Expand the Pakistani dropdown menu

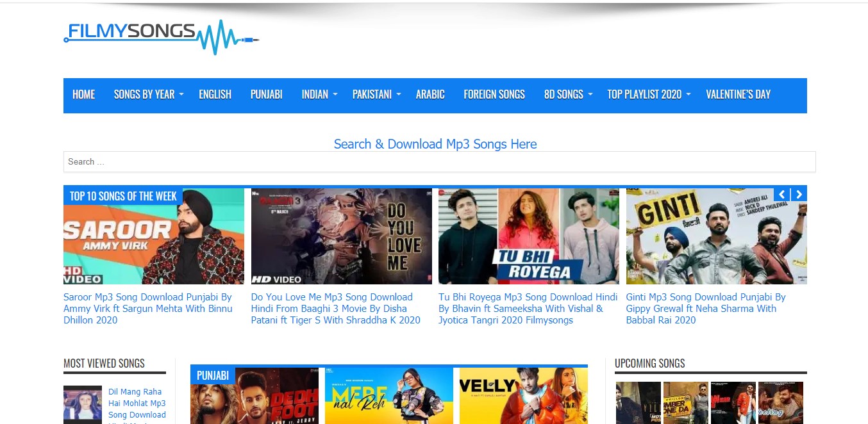[x=377, y=95]
